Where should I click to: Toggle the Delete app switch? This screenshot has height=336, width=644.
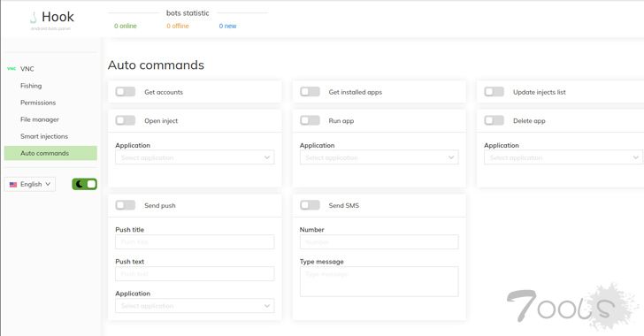(494, 120)
